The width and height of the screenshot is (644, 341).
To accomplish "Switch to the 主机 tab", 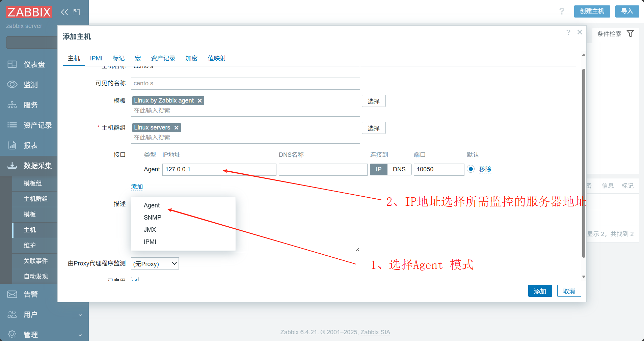I will (x=74, y=58).
